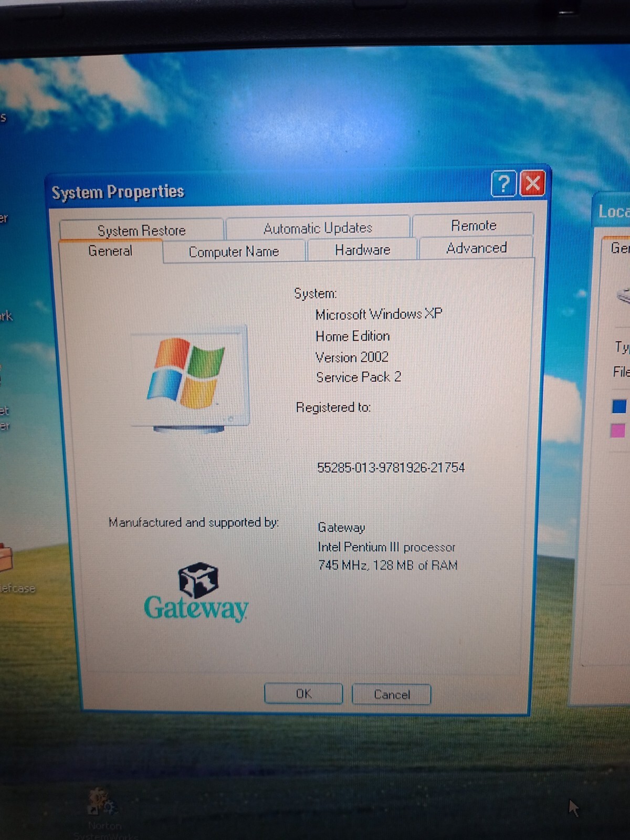Click the Manufactured and supported by label
Image resolution: width=630 pixels, height=840 pixels.
[x=194, y=522]
